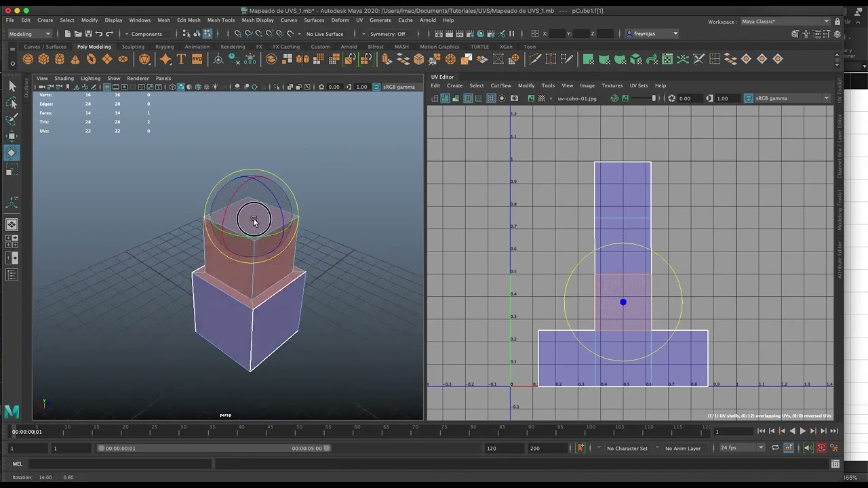
Task: Activate the Rotate tool in toolbox
Action: (12, 153)
